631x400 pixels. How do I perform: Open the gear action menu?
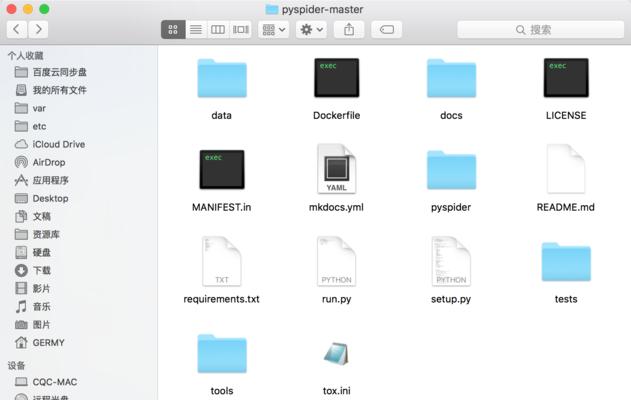click(311, 29)
